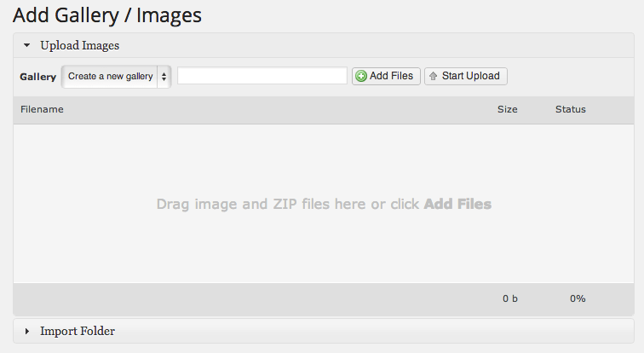The height and width of the screenshot is (353, 644).
Task: Click the 0 b total size value
Action: click(x=509, y=298)
